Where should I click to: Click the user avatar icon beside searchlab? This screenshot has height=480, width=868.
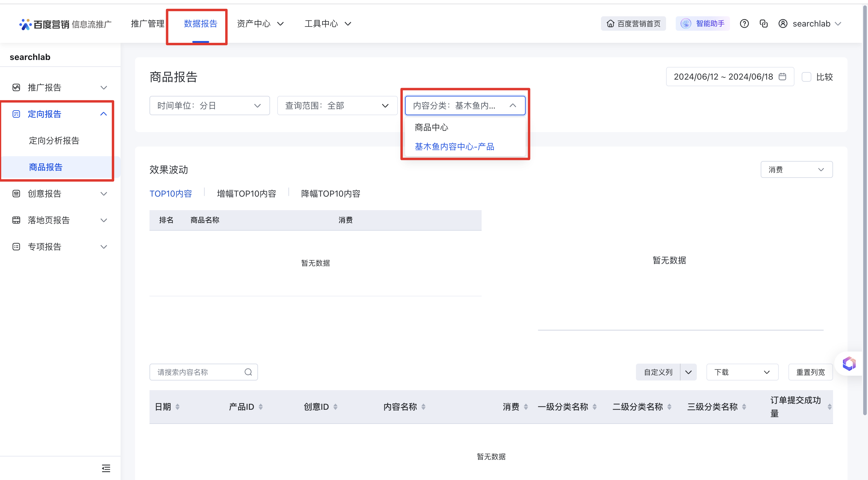pos(783,24)
